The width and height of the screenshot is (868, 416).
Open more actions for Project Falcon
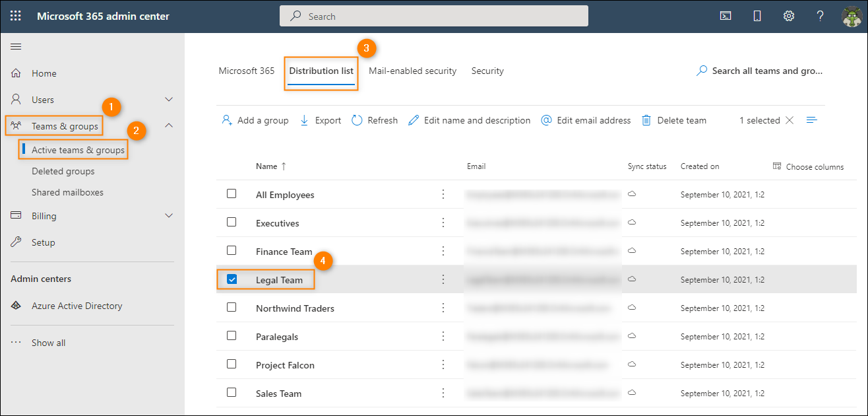point(443,364)
